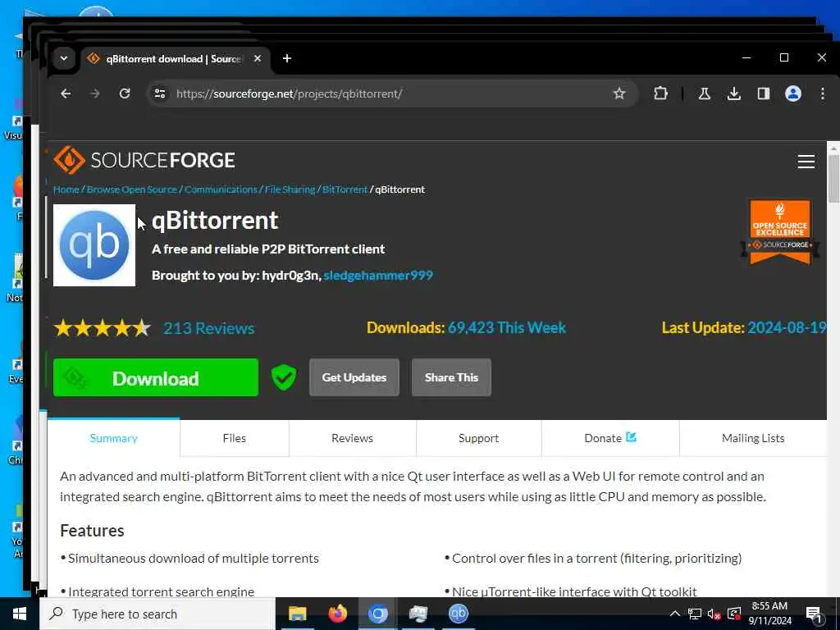Image resolution: width=840 pixels, height=630 pixels.
Task: Click the 69,423 This Week downloads link
Action: pyautogui.click(x=507, y=327)
